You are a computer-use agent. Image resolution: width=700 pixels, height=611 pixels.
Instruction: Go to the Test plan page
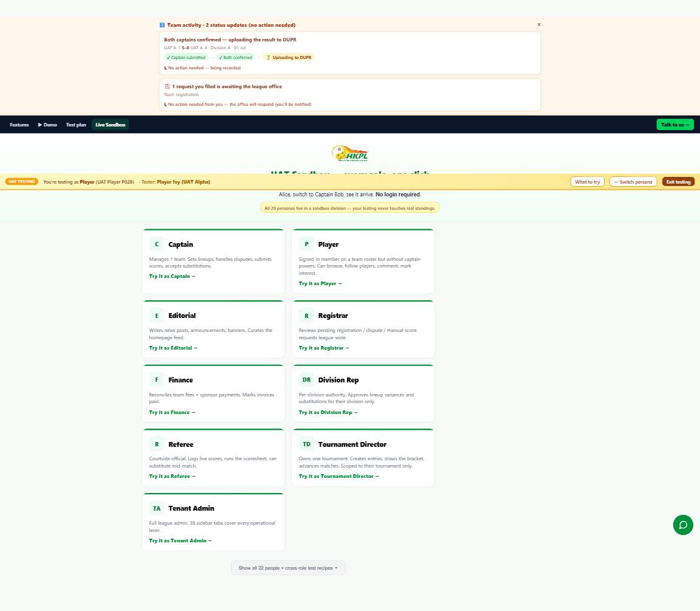pos(76,125)
